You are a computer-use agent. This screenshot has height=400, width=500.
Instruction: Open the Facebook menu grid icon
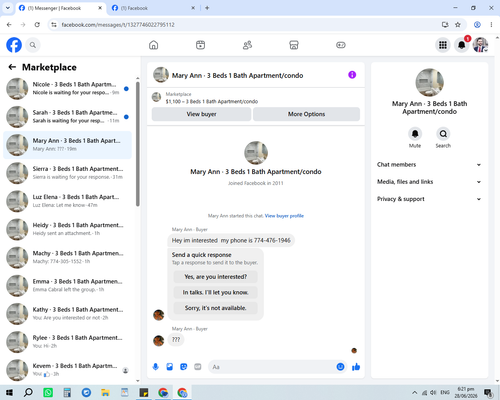pos(443,45)
